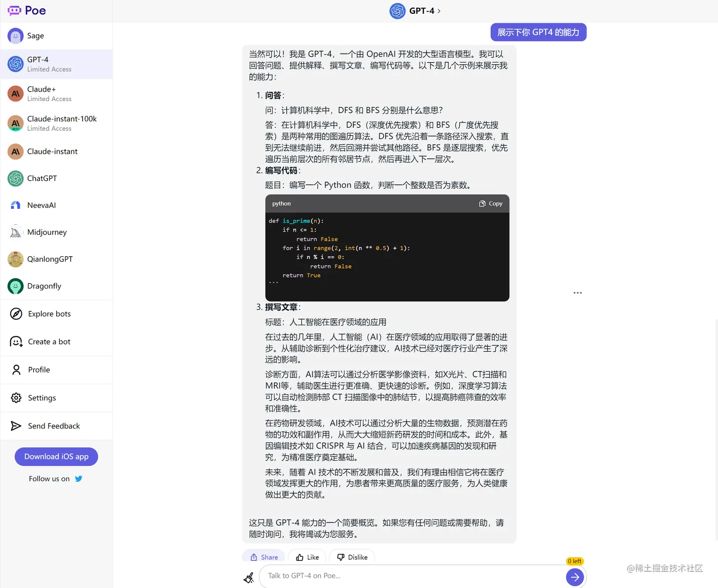718x588 pixels.
Task: Share the GPT-4 response
Action: (x=264, y=557)
